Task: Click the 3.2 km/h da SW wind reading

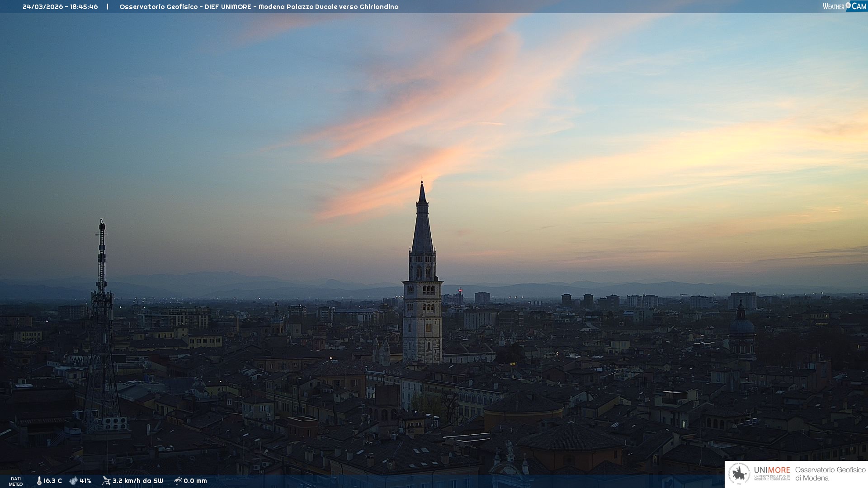Action: pos(137,481)
